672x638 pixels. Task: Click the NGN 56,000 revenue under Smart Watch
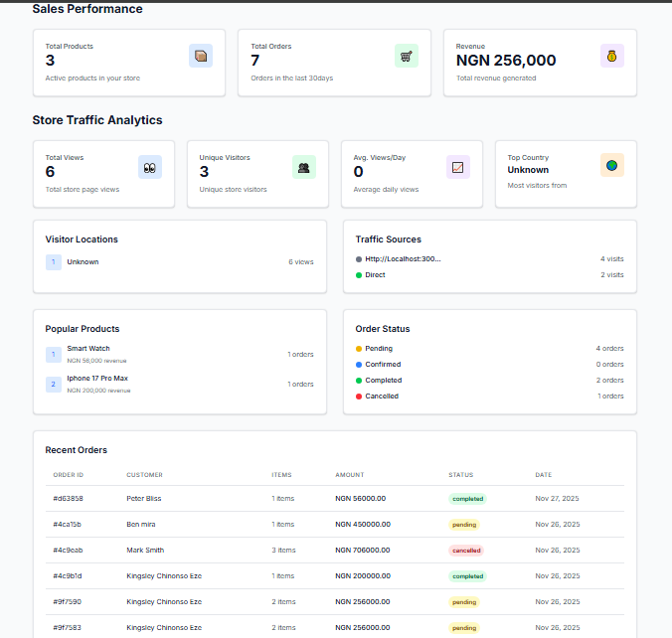(x=96, y=361)
